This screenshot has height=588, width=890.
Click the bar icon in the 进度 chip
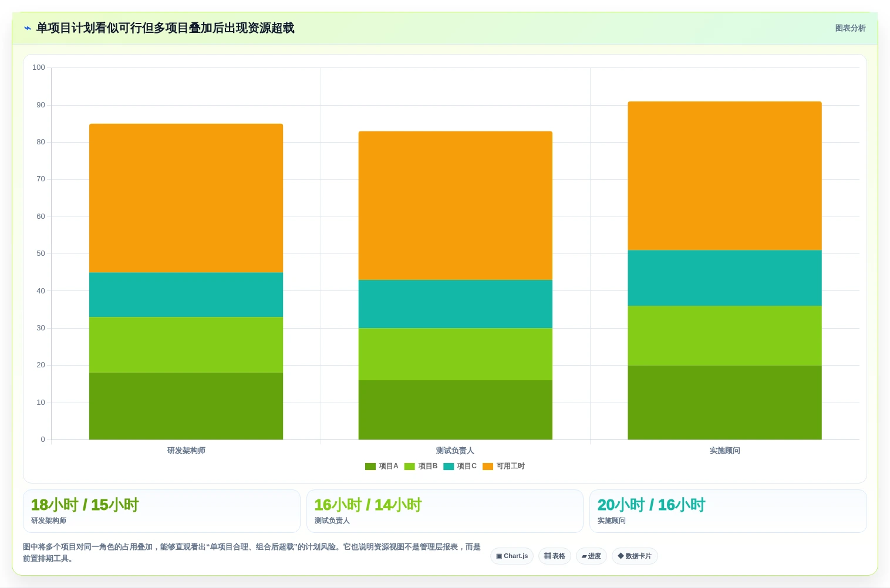coord(584,556)
